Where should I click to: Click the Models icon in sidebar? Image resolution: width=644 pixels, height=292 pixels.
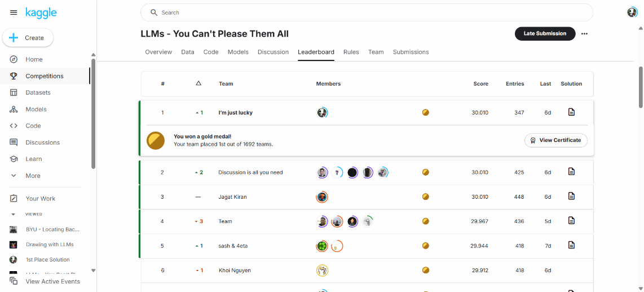click(14, 109)
